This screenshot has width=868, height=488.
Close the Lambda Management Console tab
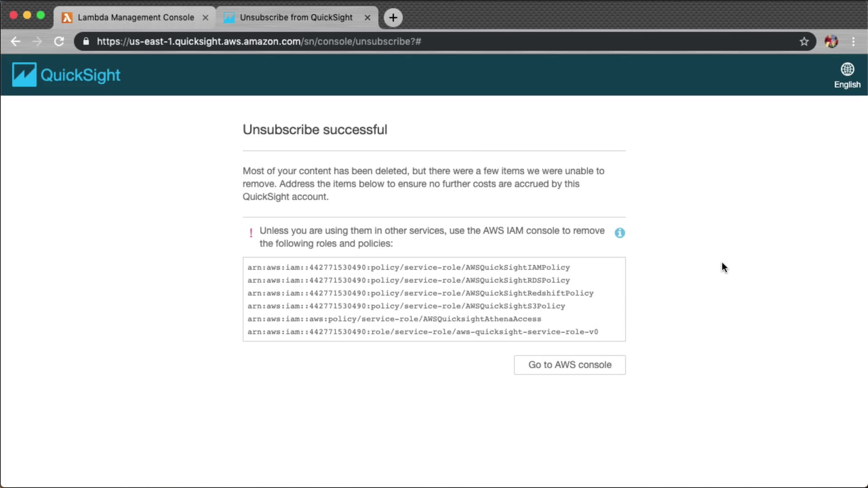205,18
